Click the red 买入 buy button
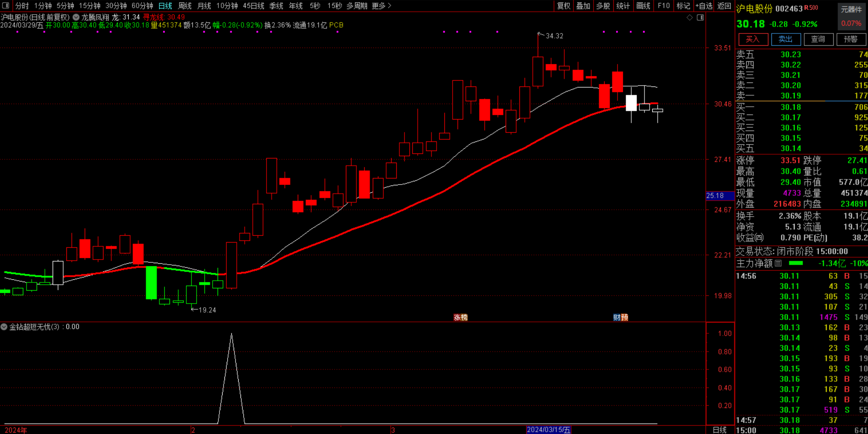868x434 pixels. pyautogui.click(x=753, y=39)
